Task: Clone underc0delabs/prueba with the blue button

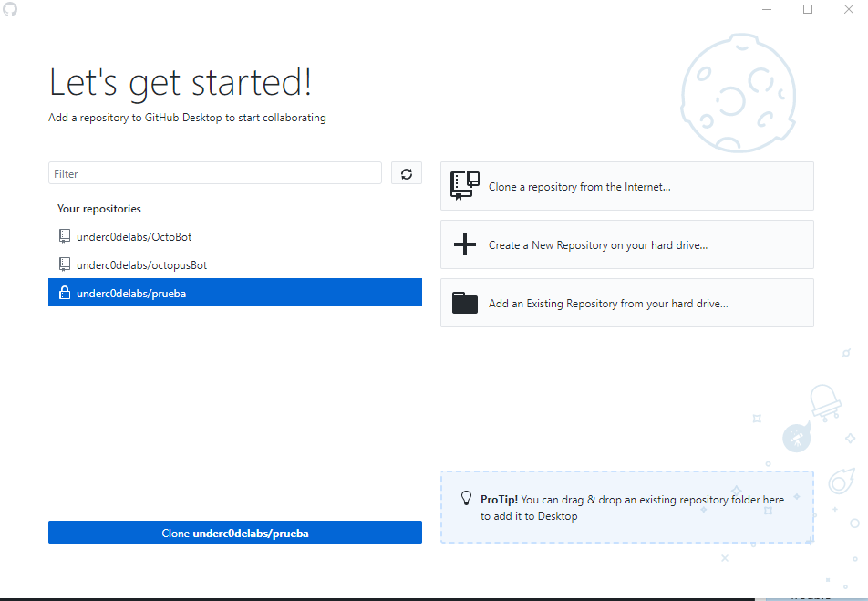Action: click(234, 533)
